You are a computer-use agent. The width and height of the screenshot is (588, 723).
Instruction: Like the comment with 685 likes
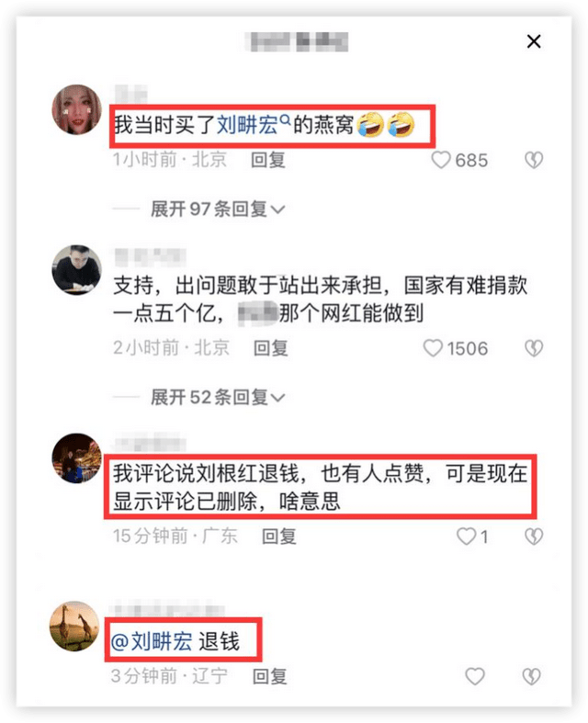[440, 160]
